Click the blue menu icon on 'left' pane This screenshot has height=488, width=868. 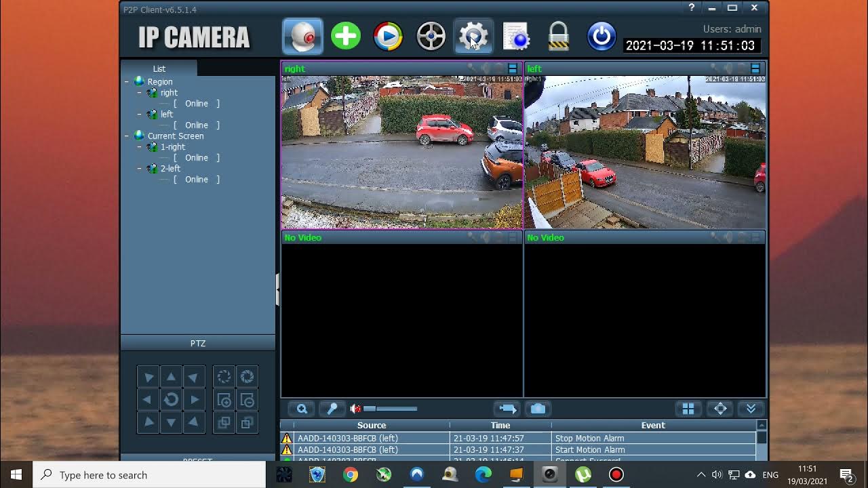click(x=755, y=68)
